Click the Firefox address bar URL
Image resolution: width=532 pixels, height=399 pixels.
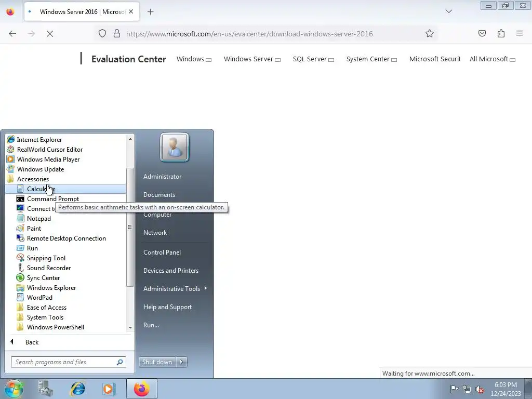point(249,34)
